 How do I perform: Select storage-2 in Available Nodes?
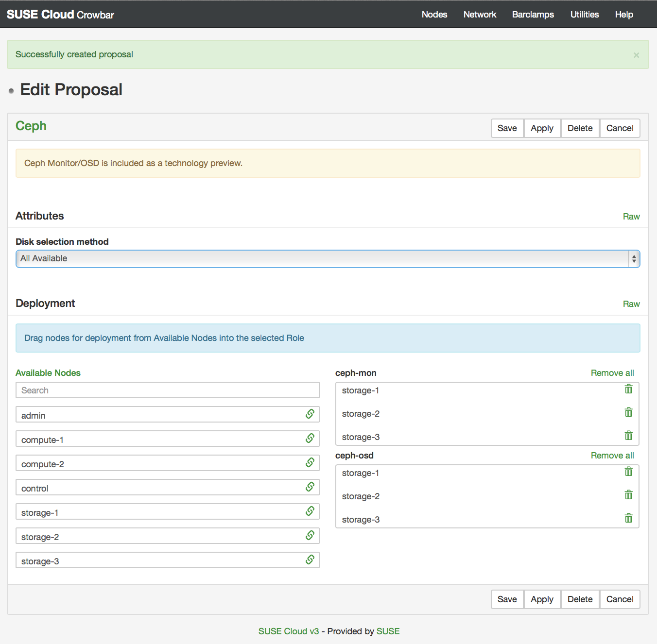168,536
